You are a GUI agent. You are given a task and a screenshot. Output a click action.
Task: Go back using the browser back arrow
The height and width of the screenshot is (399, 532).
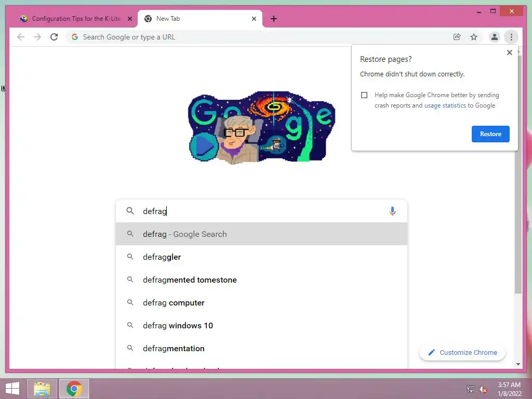click(x=21, y=37)
